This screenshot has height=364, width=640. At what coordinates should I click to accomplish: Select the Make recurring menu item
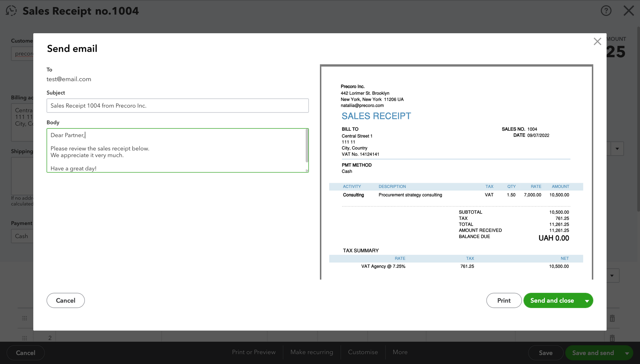tap(312, 352)
